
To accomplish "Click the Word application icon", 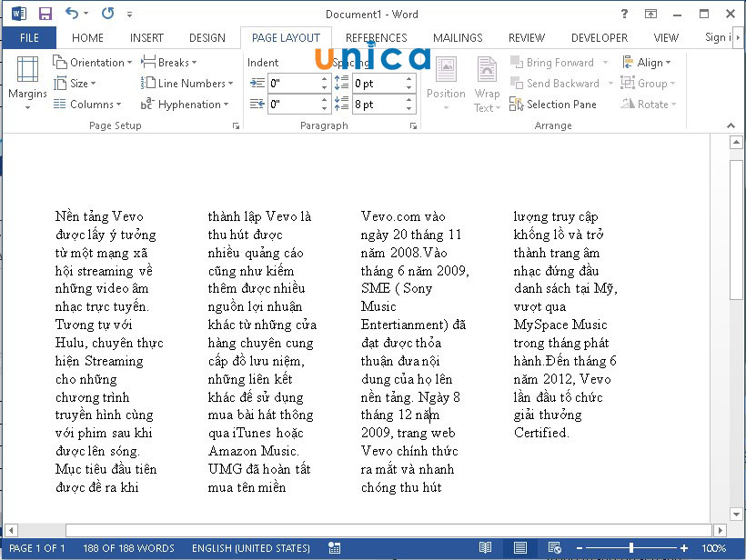I will coord(18,14).
